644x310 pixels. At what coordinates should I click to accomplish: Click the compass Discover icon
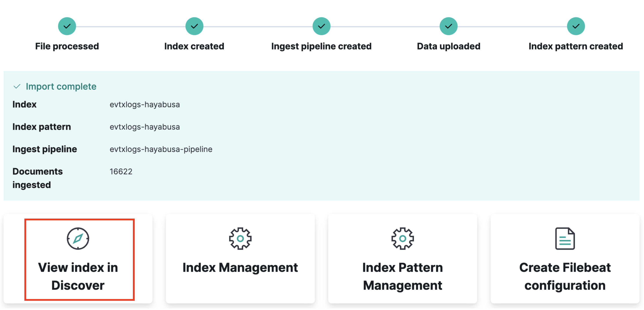pyautogui.click(x=78, y=239)
